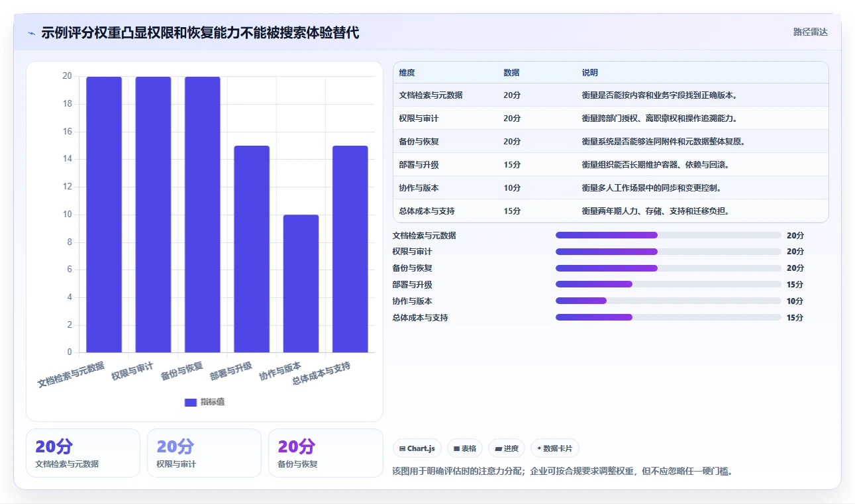Click the 10分 value in table

pos(512,188)
